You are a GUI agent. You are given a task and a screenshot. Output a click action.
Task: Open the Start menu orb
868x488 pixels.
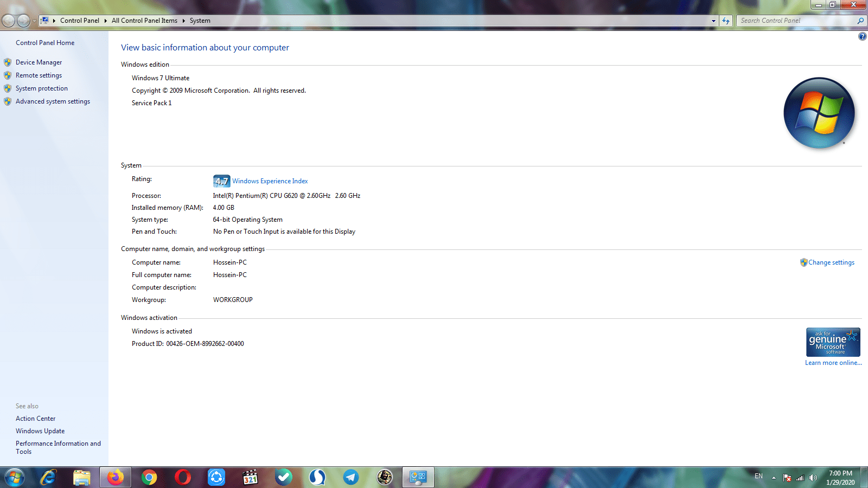click(14, 478)
